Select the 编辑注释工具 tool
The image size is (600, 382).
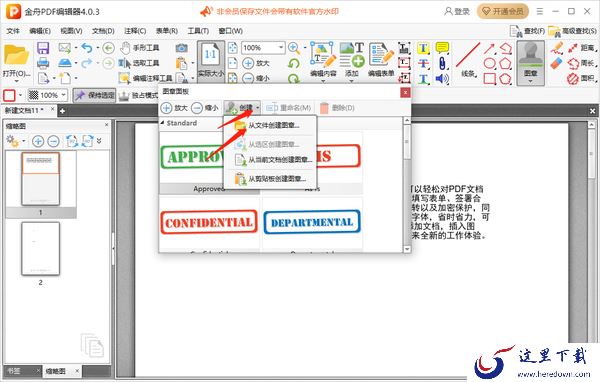pyautogui.click(x=146, y=78)
